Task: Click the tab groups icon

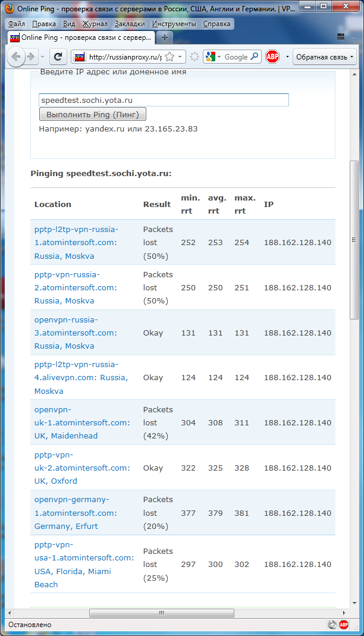Action: (341, 37)
